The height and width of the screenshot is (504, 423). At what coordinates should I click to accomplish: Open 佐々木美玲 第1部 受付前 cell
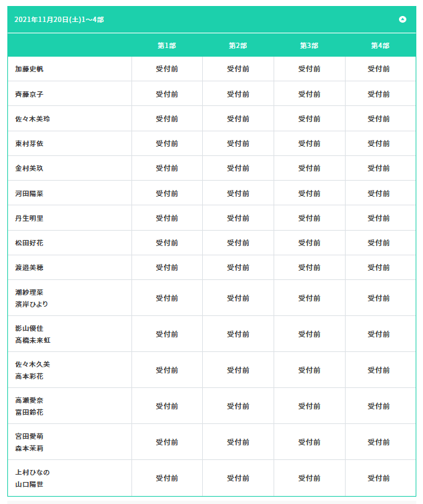click(167, 119)
